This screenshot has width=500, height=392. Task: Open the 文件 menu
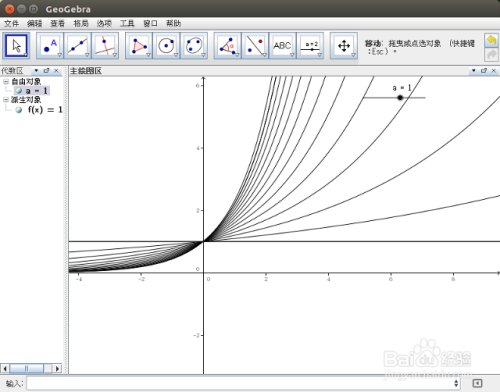pyautogui.click(x=11, y=23)
